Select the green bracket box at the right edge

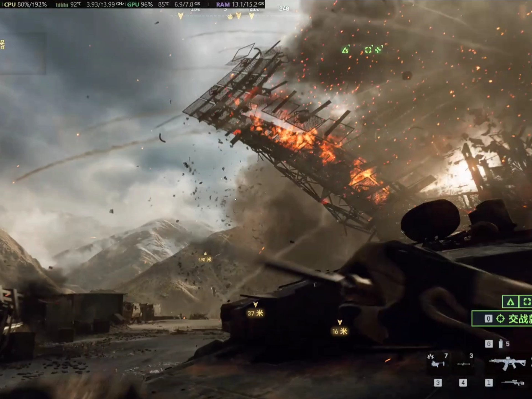[x=526, y=302]
